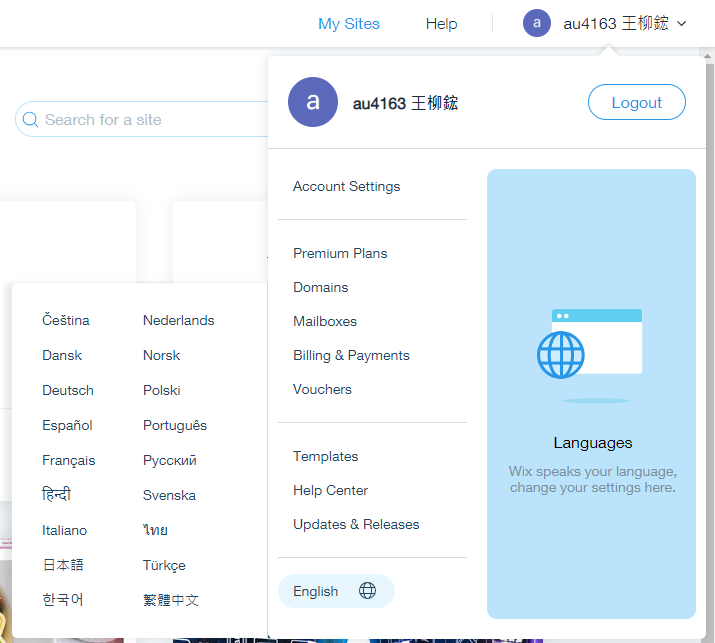Open My Sites in top navigation
The image size is (715, 643).
[349, 24]
